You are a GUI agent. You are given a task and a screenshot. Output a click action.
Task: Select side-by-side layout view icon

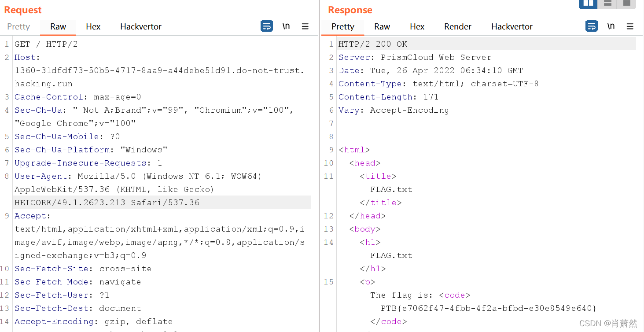(x=588, y=4)
